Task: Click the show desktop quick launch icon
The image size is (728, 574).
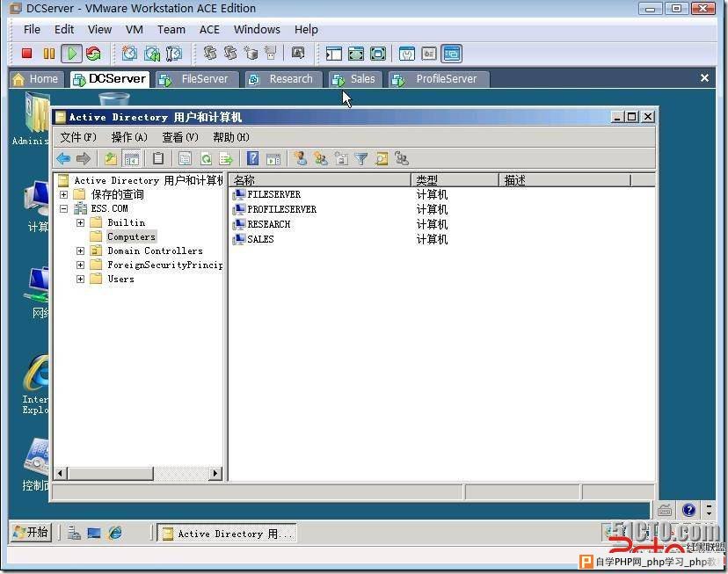Action: pos(94,534)
